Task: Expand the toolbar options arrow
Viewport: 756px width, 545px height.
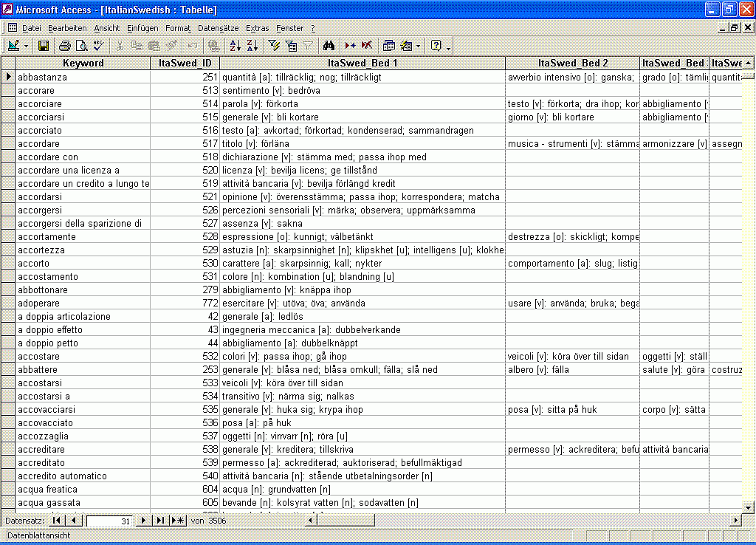Action: (449, 47)
